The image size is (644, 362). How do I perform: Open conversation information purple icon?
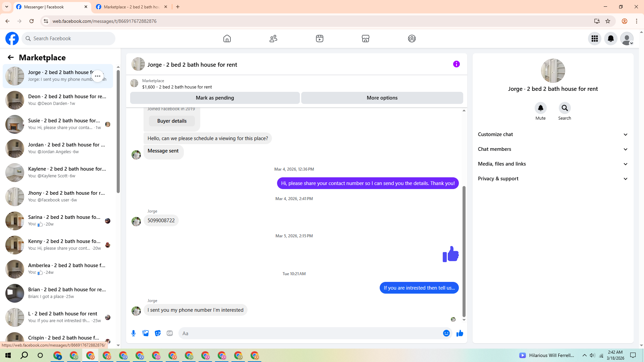coord(457,64)
